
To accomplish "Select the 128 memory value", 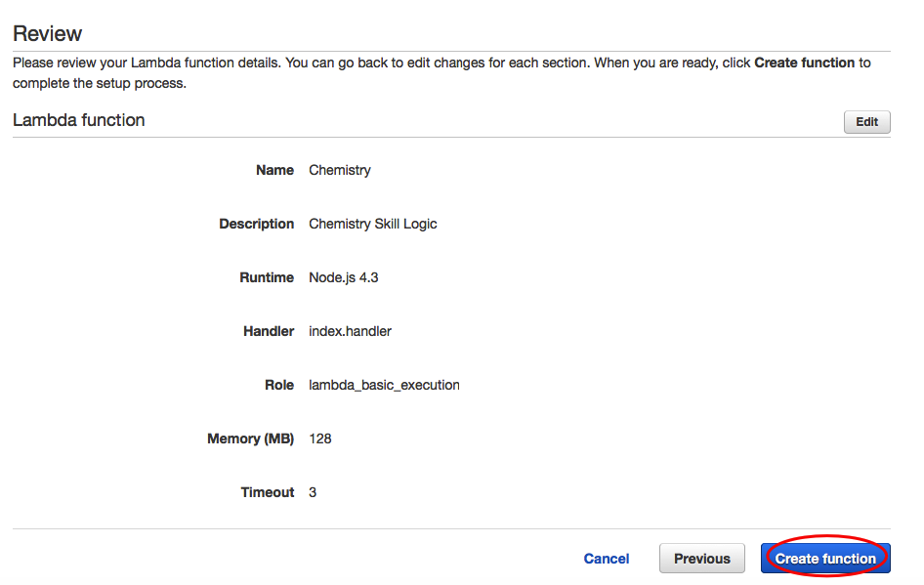I will point(320,439).
